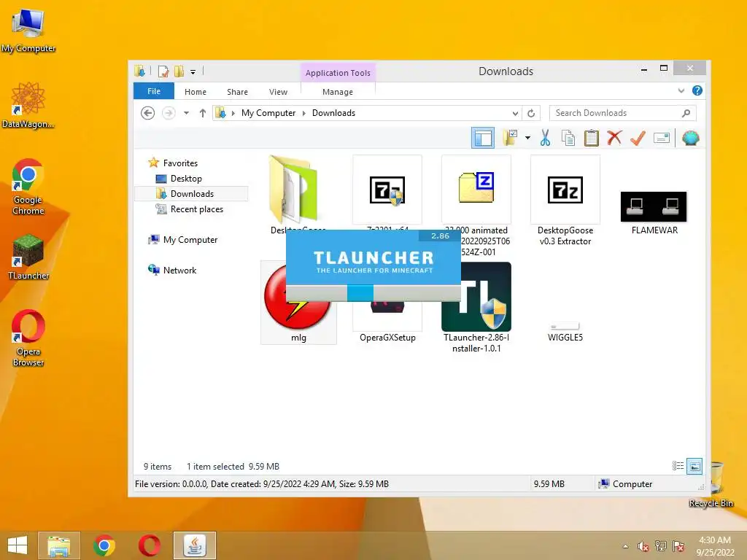Screen dimensions: 747x560
Task: Click the Quick Access Toolbar customize dropdown
Action: tap(193, 72)
